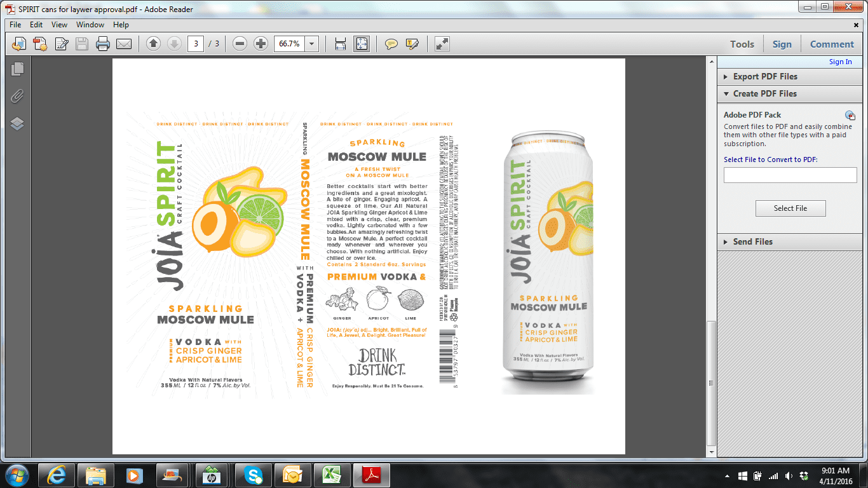Screen dimensions: 868x488
Task: Open a file with toolbar icon
Action: (x=19, y=44)
